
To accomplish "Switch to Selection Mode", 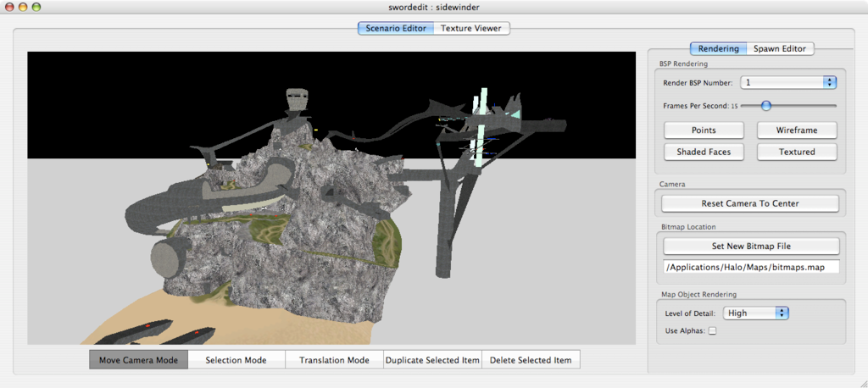I will (236, 360).
